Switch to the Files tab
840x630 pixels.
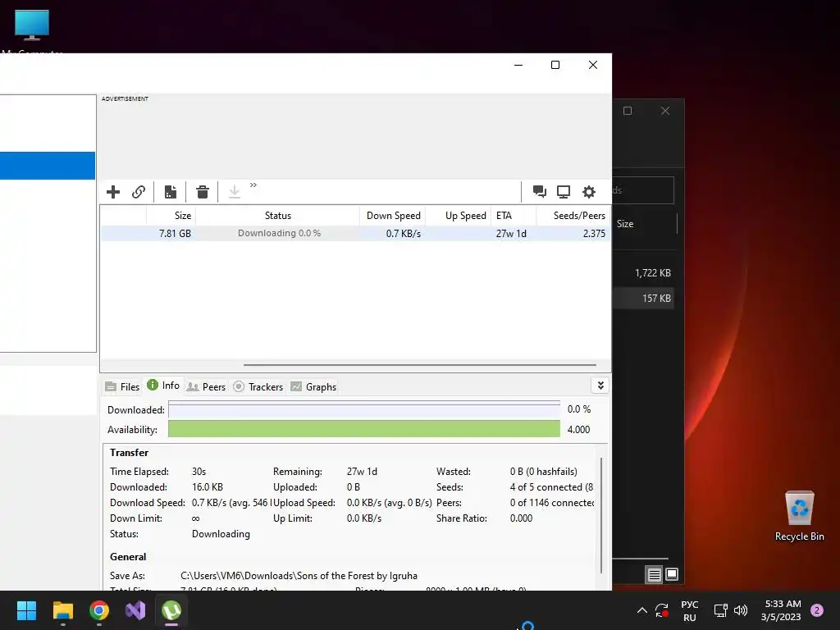pos(123,387)
